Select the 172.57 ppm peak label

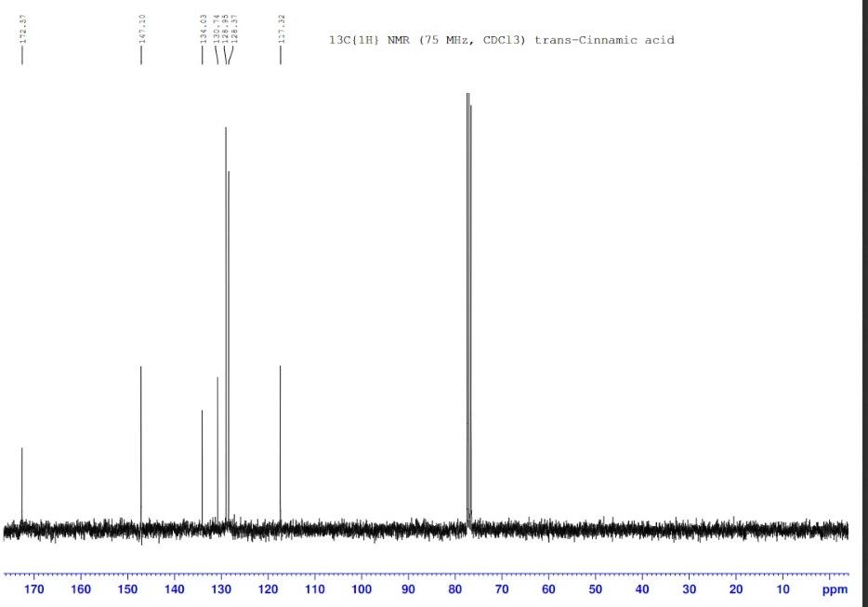coord(22,28)
